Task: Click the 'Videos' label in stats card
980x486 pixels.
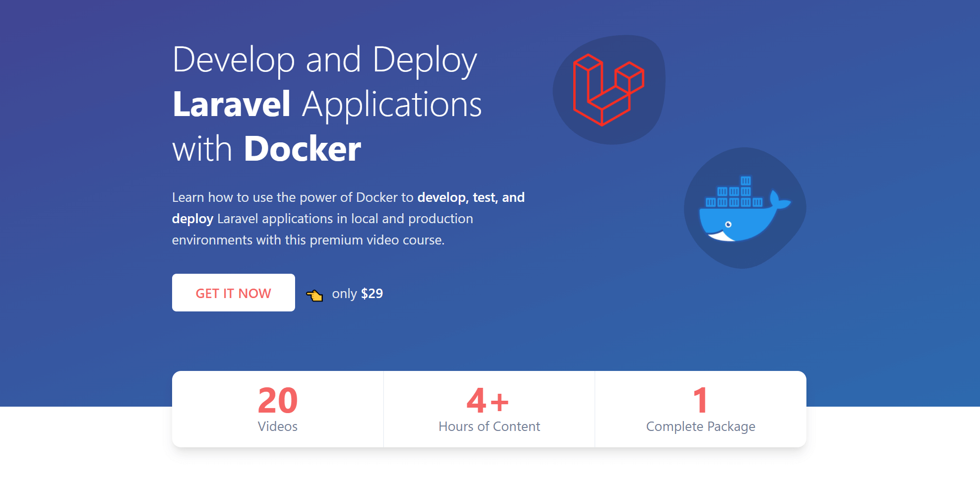Action: [x=278, y=426]
